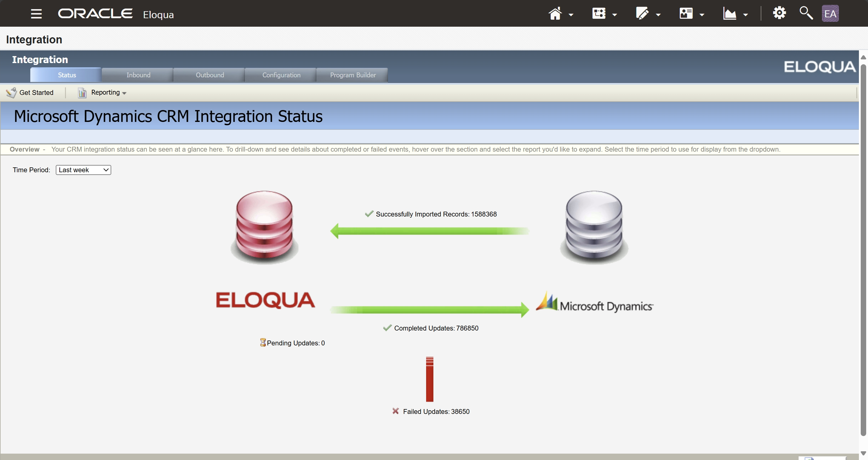Click the Home icon in top bar
Screen dimensions: 868x460
point(555,14)
